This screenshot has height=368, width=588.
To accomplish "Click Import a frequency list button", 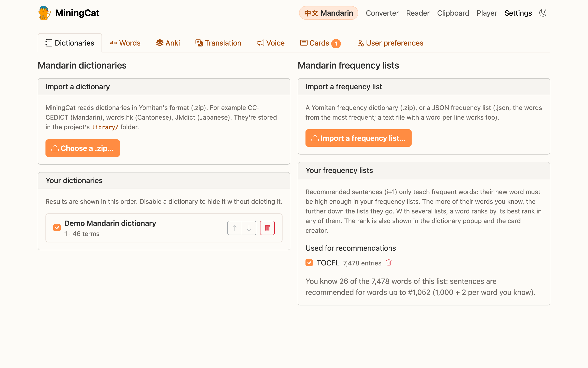I will pos(358,138).
